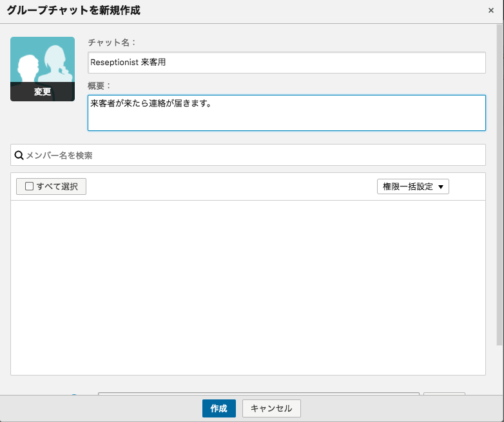504x422 pixels.
Task: Click the グループチャットを新規作成 title bar
Action: 193,10
